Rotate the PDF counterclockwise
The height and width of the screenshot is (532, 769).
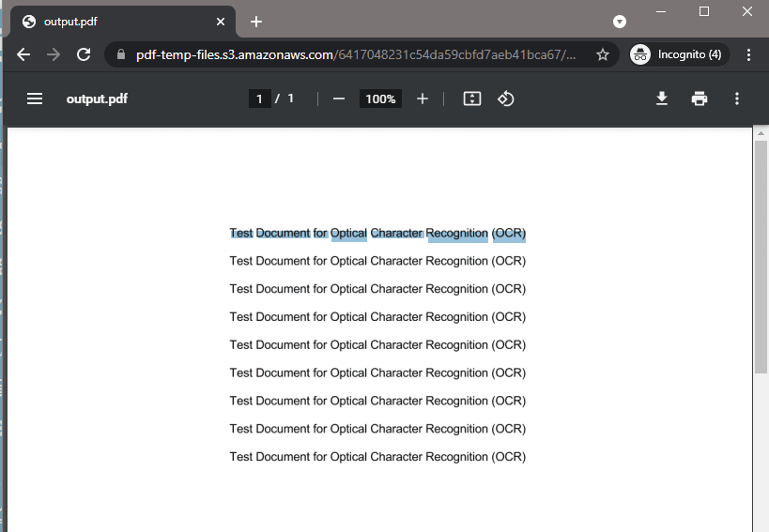tap(506, 99)
